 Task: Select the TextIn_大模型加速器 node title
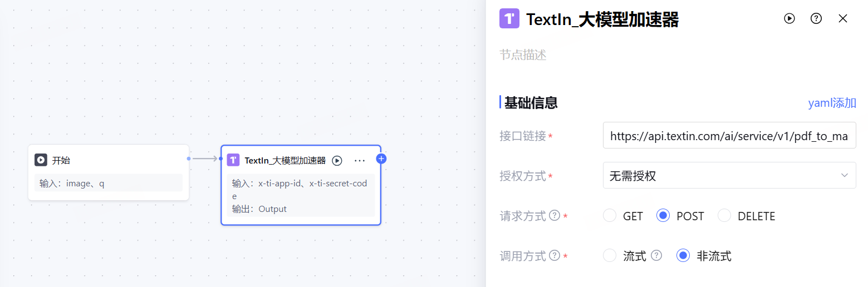pyautogui.click(x=285, y=160)
